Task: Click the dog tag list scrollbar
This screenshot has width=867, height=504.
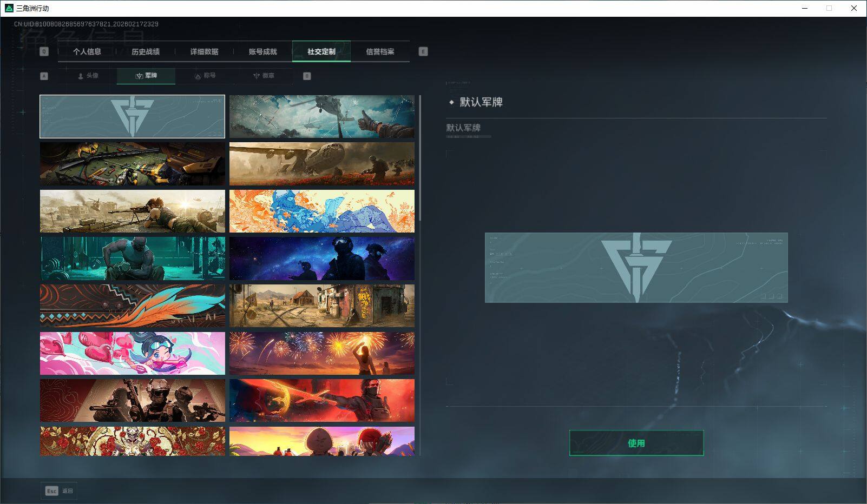Action: tap(420, 158)
